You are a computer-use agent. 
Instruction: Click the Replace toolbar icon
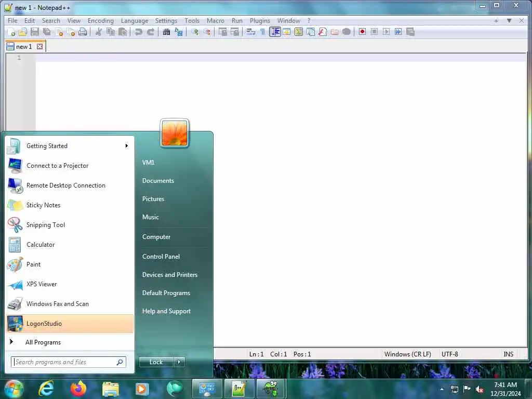coord(179,32)
